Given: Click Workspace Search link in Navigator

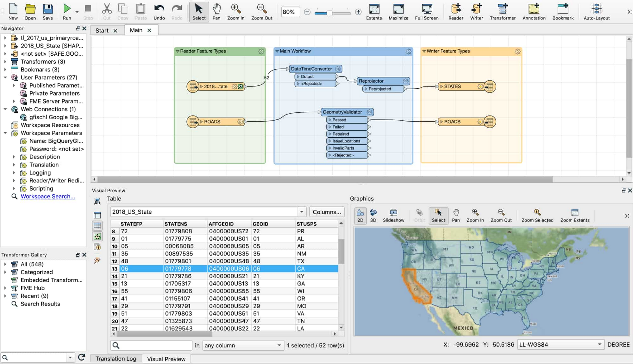Looking at the screenshot, I should click(x=48, y=196).
